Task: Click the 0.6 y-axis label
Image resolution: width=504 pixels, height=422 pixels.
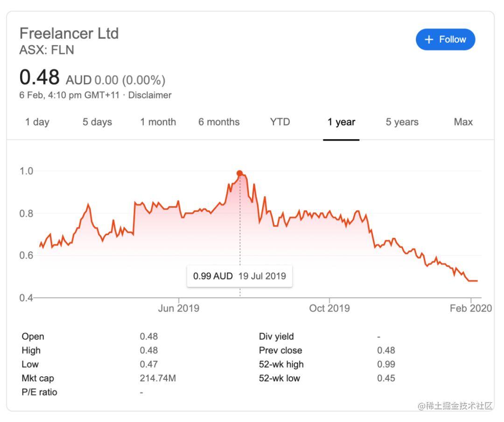Action: (x=26, y=255)
